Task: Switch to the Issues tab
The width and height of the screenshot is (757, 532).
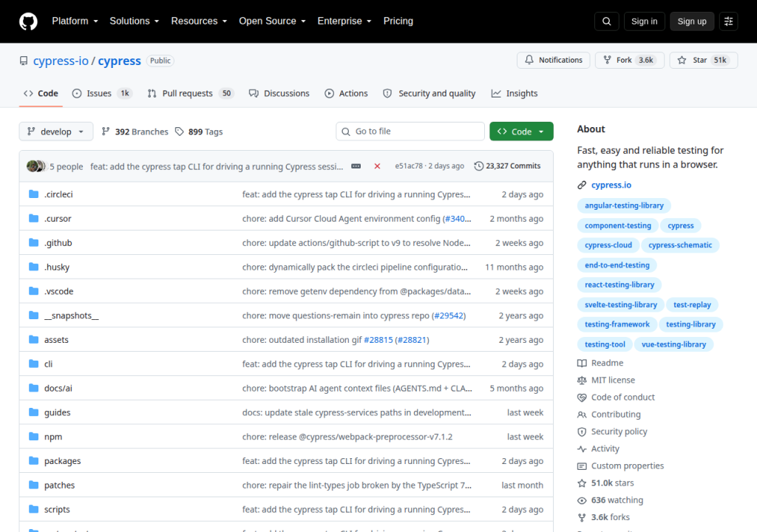Action: tap(102, 93)
